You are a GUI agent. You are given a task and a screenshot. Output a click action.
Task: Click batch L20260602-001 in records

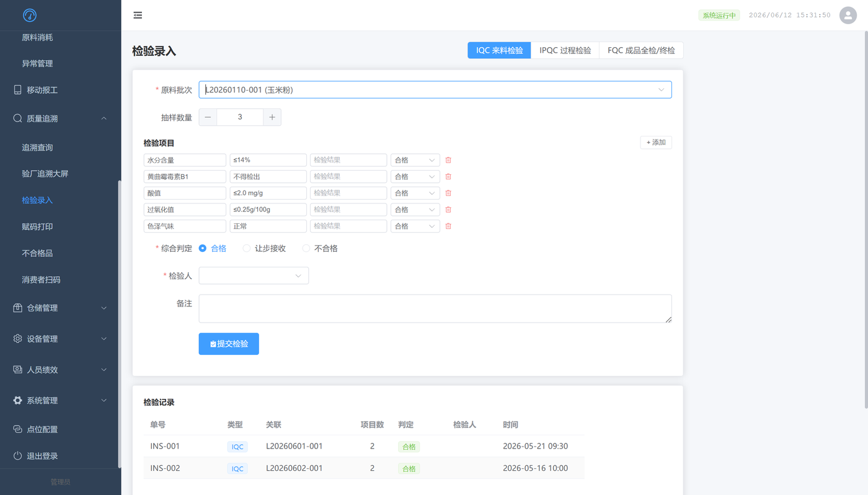294,468
